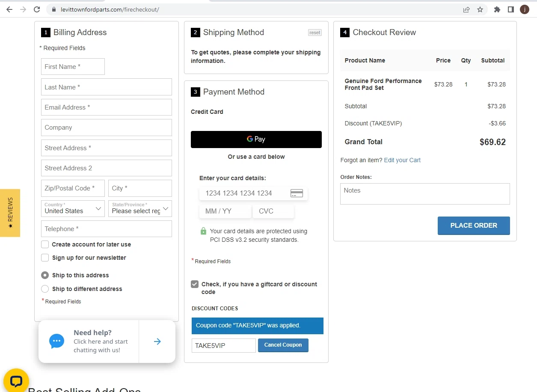Reset the shipping method
The height and width of the screenshot is (392, 537).
click(315, 33)
